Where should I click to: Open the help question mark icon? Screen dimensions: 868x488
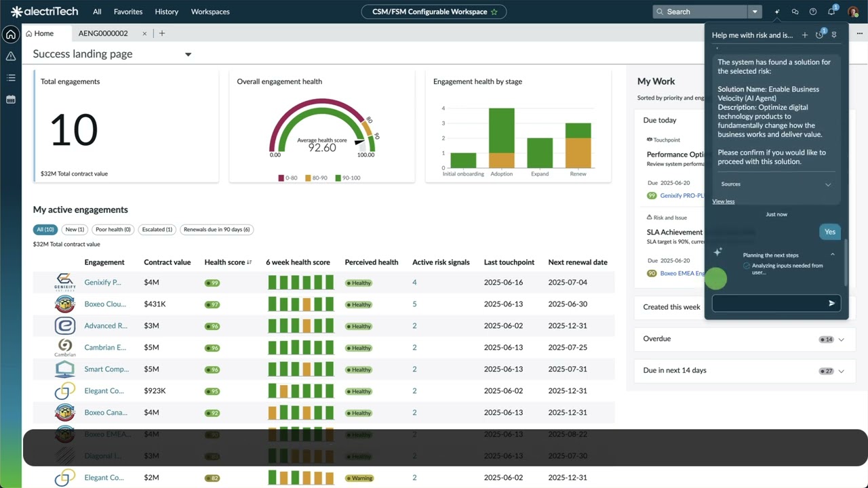812,12
